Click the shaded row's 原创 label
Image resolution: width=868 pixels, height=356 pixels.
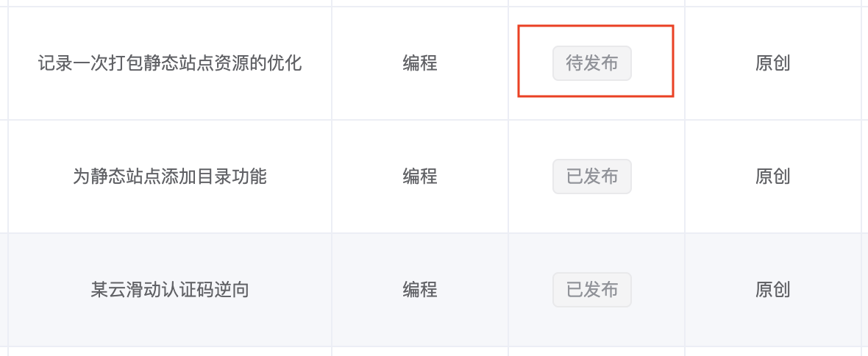773,290
